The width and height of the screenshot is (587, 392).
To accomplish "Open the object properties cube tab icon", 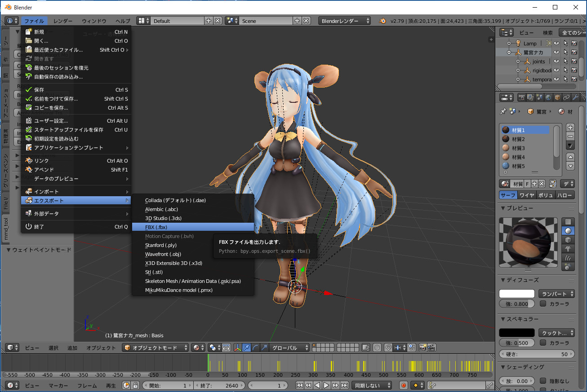I will pyautogui.click(x=557, y=97).
